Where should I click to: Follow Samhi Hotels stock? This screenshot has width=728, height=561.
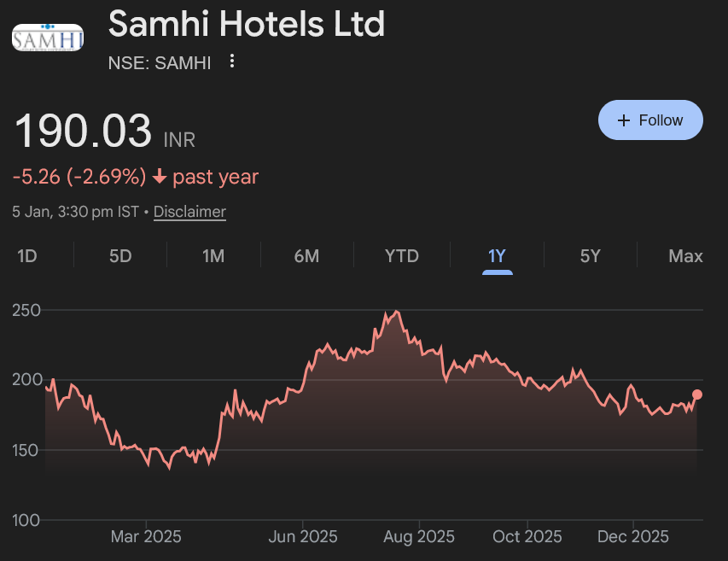click(x=650, y=120)
